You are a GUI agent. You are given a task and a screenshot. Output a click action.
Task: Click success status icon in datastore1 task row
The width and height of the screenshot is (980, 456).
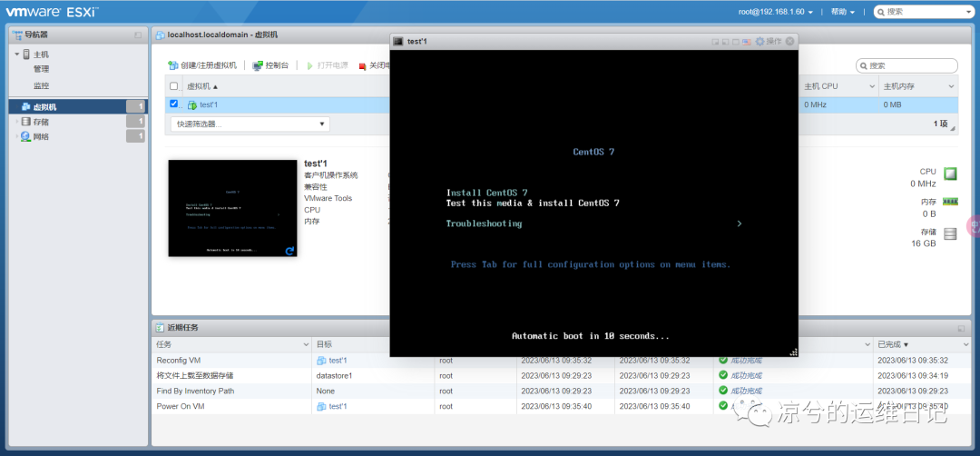tap(723, 375)
